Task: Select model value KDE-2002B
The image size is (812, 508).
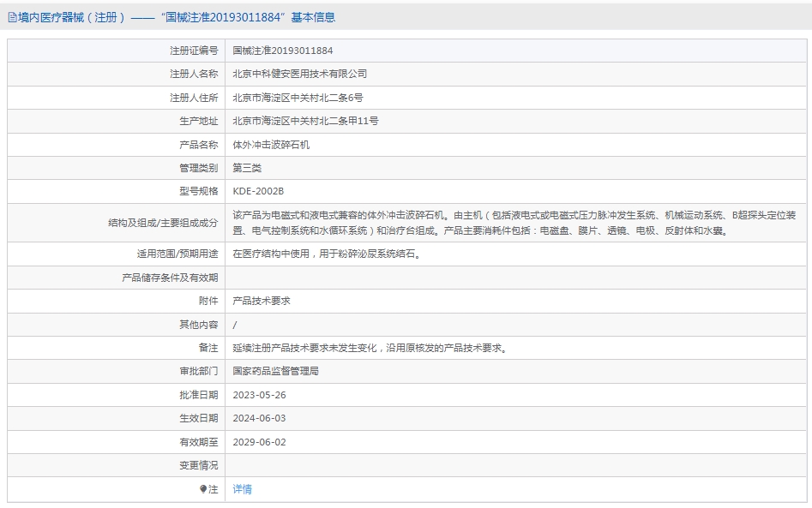Action: [x=258, y=191]
